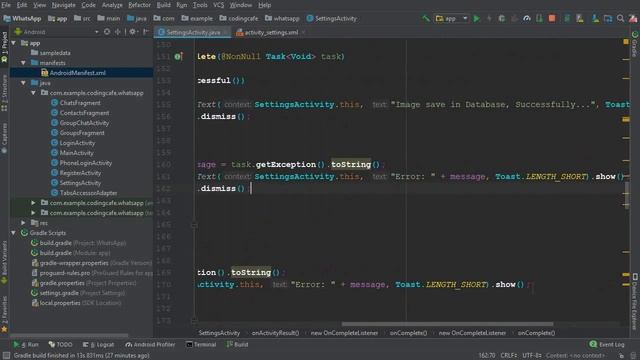The width and height of the screenshot is (640, 360).
Task: Click the CRLF line separator status entry
Action: coord(509,356)
